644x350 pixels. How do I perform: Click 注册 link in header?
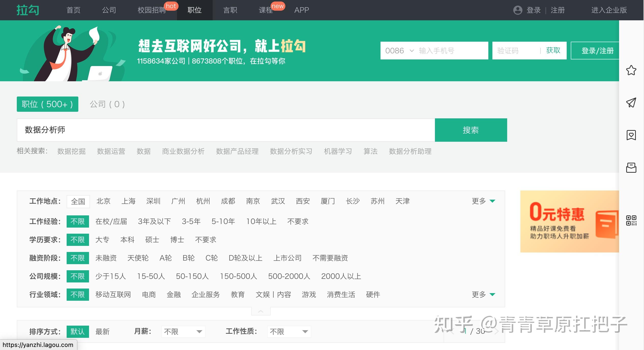click(x=558, y=10)
